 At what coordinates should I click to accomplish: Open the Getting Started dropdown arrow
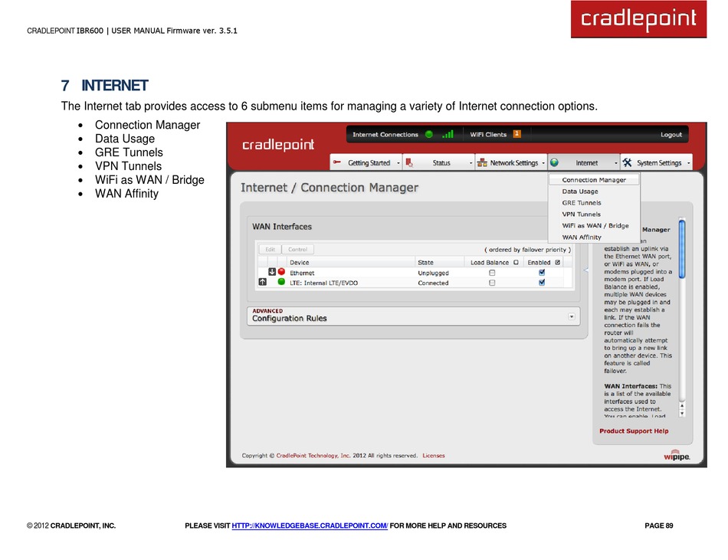[x=398, y=163]
